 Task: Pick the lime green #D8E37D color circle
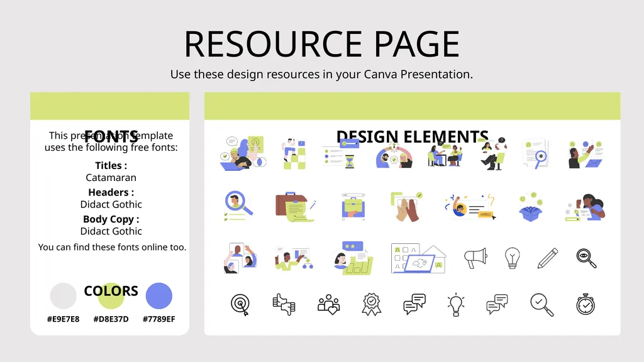click(111, 295)
